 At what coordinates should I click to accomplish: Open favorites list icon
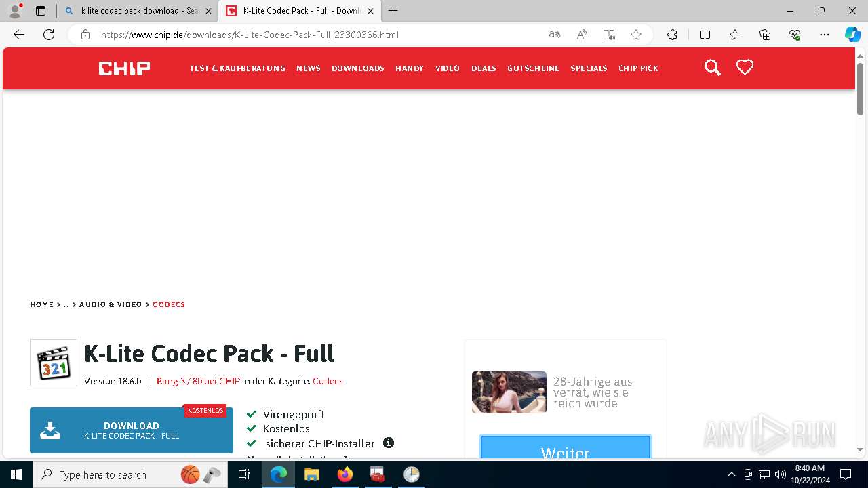point(735,35)
